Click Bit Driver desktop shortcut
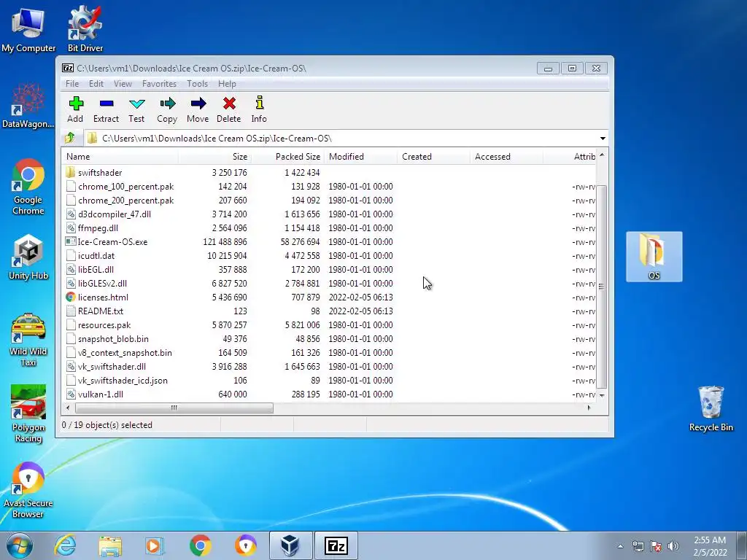The height and width of the screenshot is (560, 747). coord(85,28)
